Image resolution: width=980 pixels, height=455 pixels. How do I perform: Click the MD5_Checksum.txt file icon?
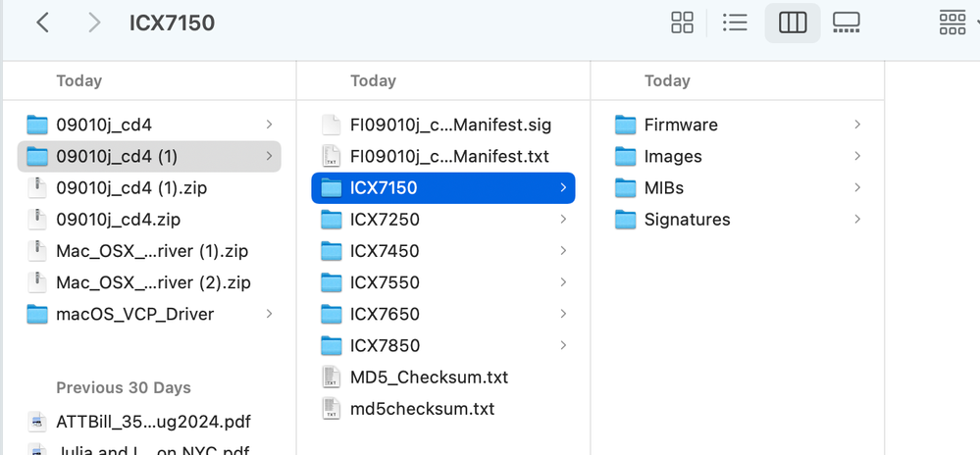[332, 377]
